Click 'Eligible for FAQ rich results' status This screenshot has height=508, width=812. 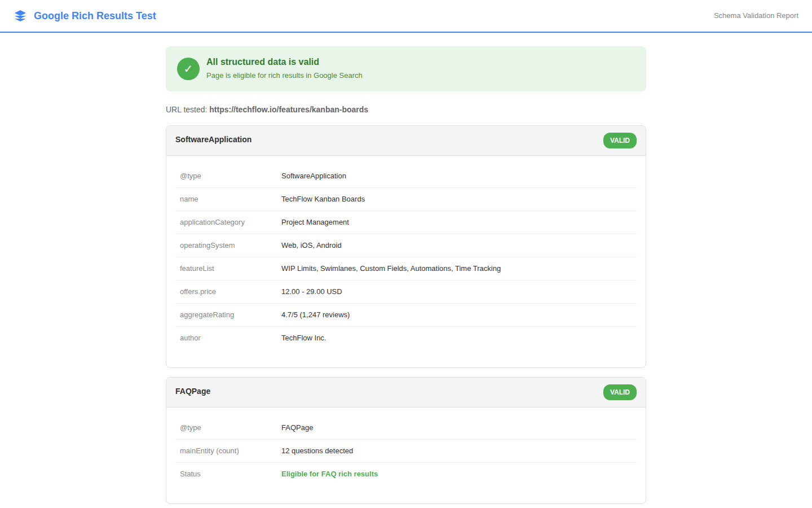click(x=329, y=474)
